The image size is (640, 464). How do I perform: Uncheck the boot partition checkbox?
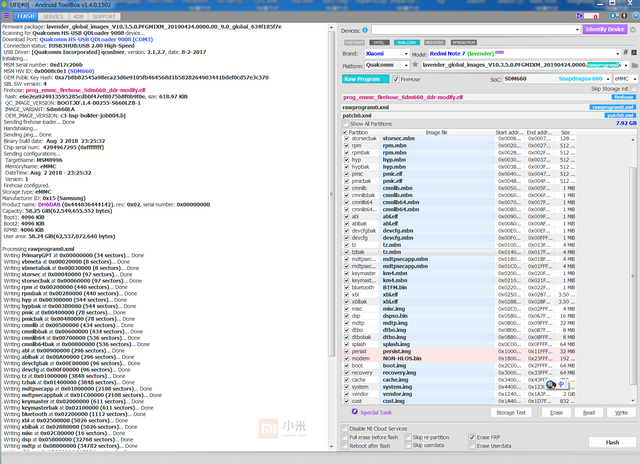coord(347,366)
